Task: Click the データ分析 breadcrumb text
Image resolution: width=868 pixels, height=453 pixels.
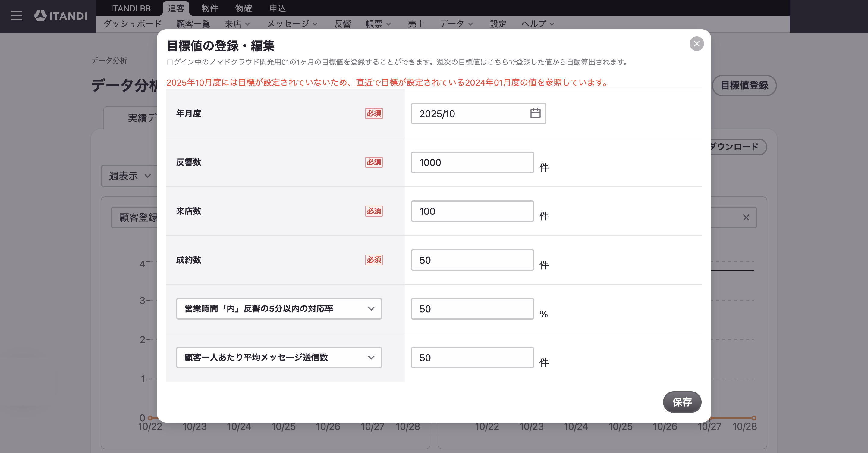Action: (109, 61)
